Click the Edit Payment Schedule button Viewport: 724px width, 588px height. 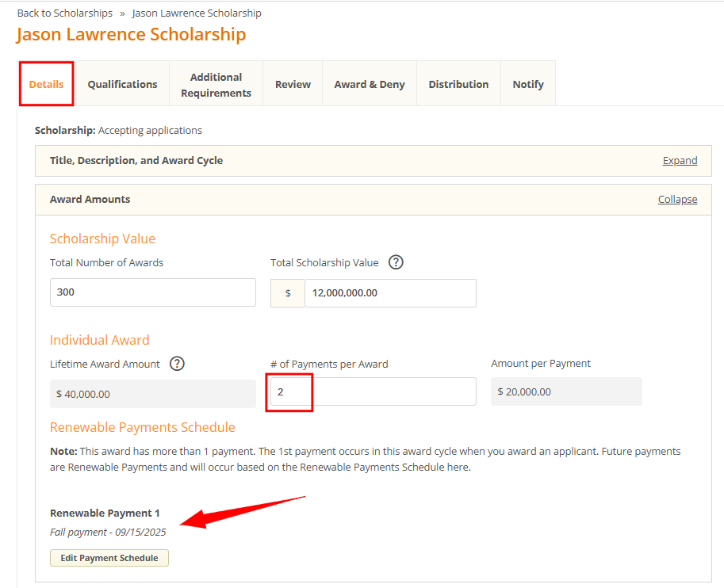tap(109, 558)
